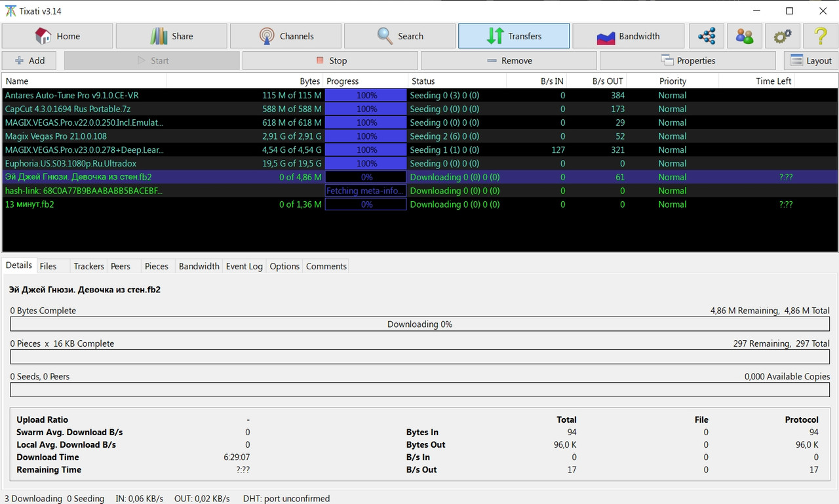839x504 pixels.
Task: Open the DHT network icon button
Action: pyautogui.click(x=707, y=36)
